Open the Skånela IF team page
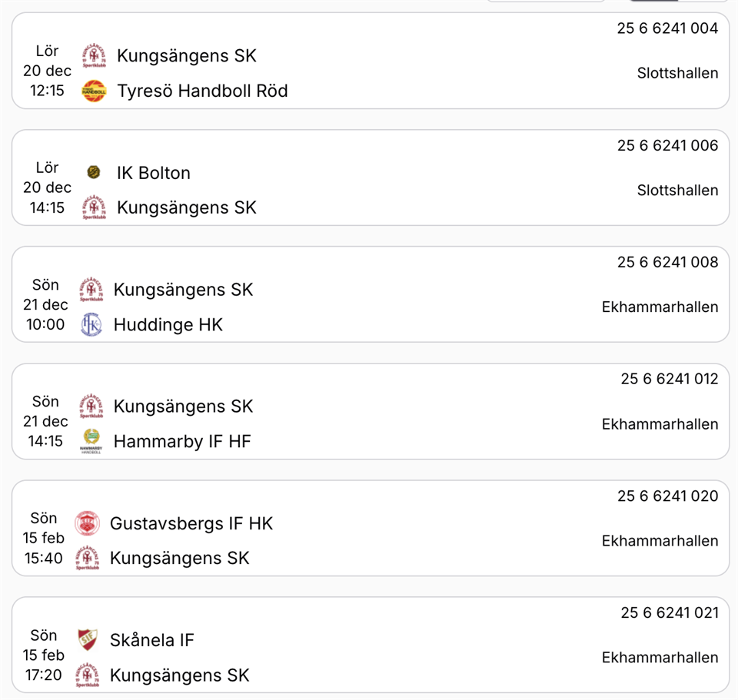This screenshot has height=700, width=738. [151, 640]
